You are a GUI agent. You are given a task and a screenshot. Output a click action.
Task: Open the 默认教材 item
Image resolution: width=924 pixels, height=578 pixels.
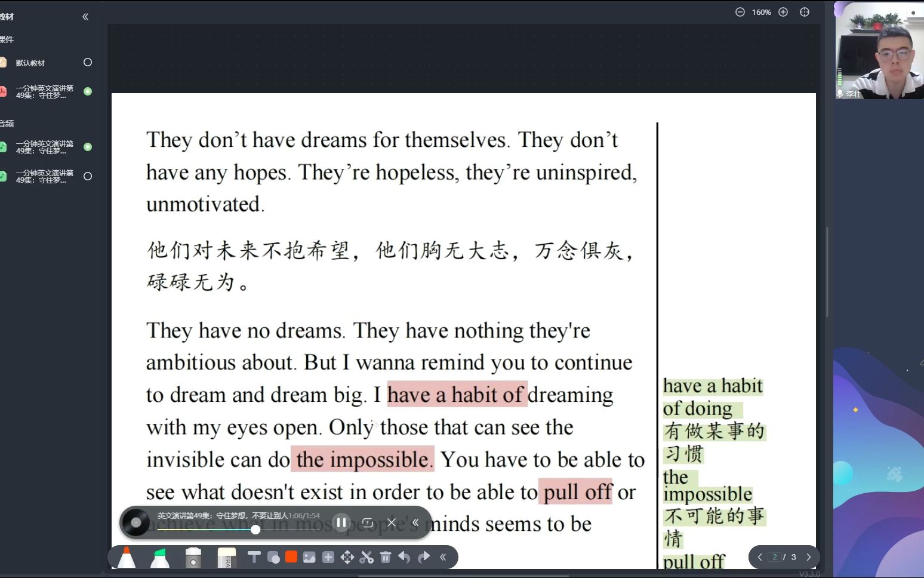[x=30, y=63]
